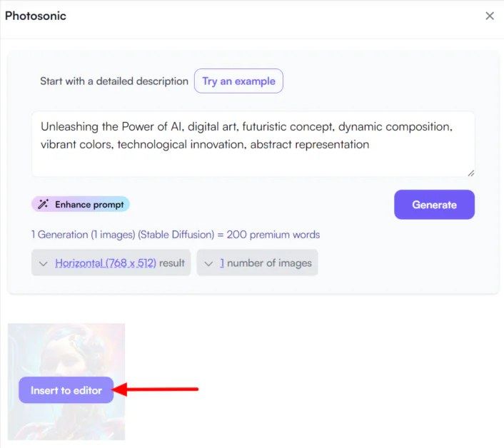Insert the generated image to editor
The height and width of the screenshot is (448, 504).
click(x=66, y=390)
